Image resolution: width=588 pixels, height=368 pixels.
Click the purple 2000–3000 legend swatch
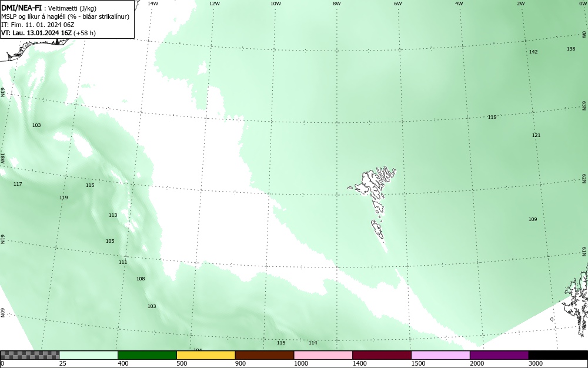499,355
